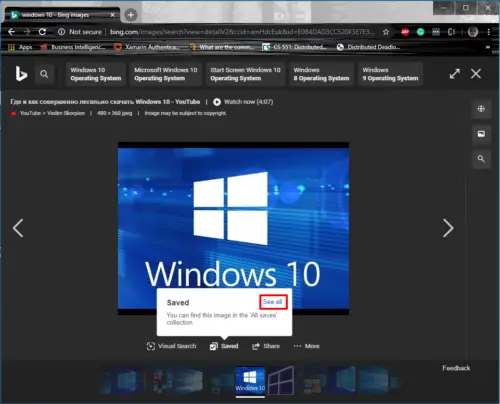Bookmark this page with star icon

tap(386, 32)
